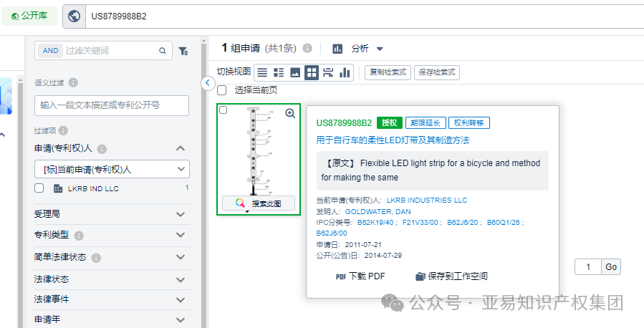Click IPC code B62J6/00
The image size is (644, 328).
[x=332, y=233]
